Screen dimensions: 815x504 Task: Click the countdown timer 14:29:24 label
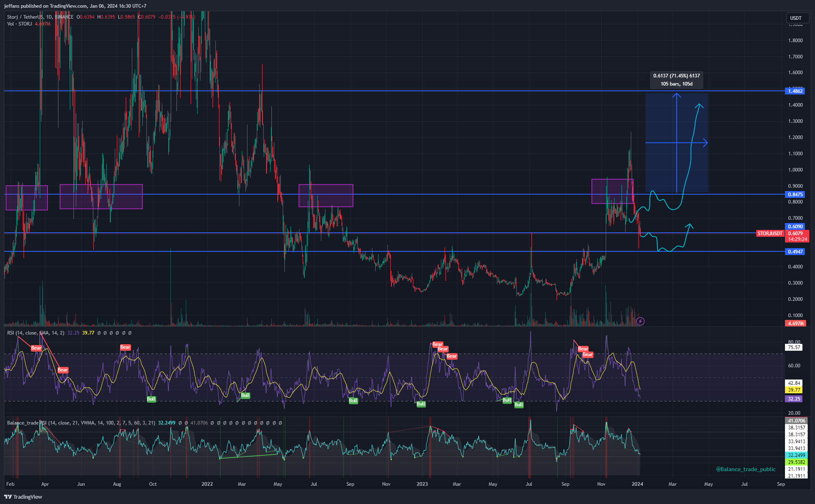click(797, 240)
